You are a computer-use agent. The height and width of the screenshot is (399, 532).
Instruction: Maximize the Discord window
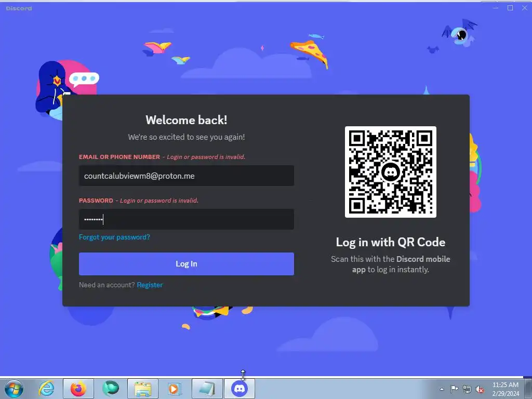coord(510,8)
